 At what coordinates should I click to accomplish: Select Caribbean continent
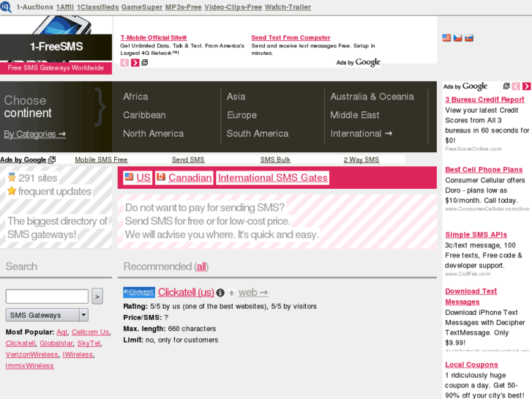(144, 115)
